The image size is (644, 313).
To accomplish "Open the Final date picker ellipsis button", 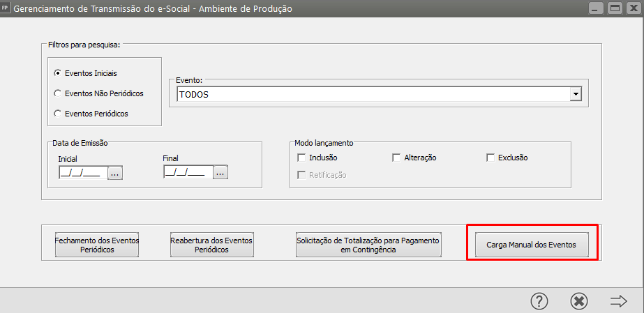I will click(x=220, y=172).
